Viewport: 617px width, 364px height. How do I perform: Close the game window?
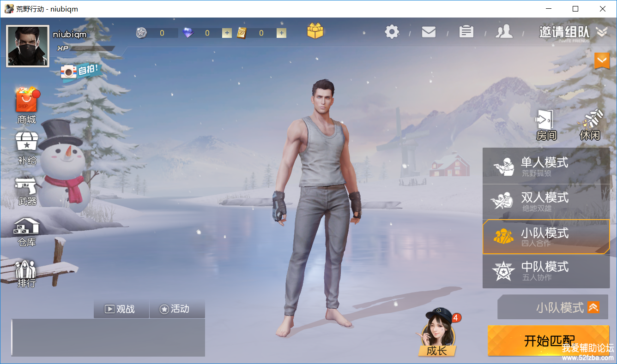point(603,9)
